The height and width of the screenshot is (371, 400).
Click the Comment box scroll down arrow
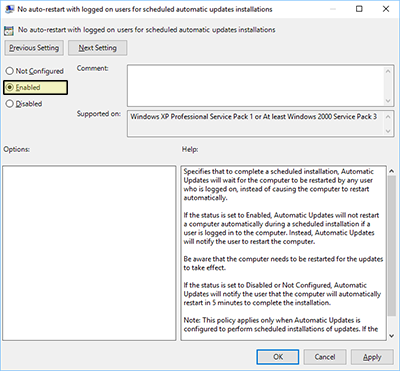388,101
